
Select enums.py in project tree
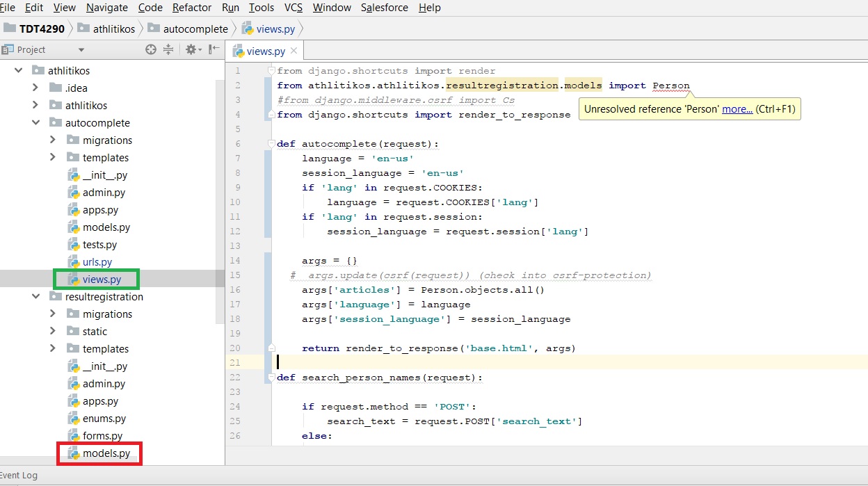tap(97, 419)
